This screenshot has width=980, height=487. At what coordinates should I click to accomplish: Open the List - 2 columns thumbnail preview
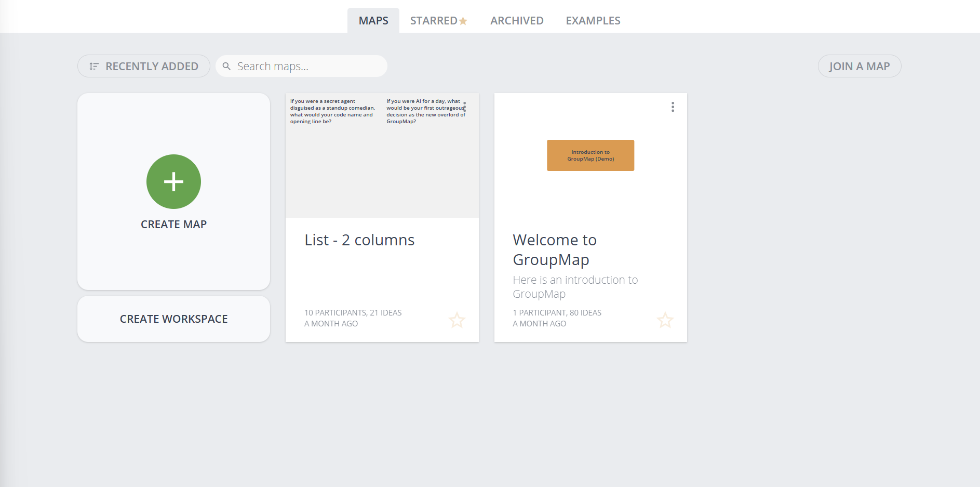tap(382, 155)
